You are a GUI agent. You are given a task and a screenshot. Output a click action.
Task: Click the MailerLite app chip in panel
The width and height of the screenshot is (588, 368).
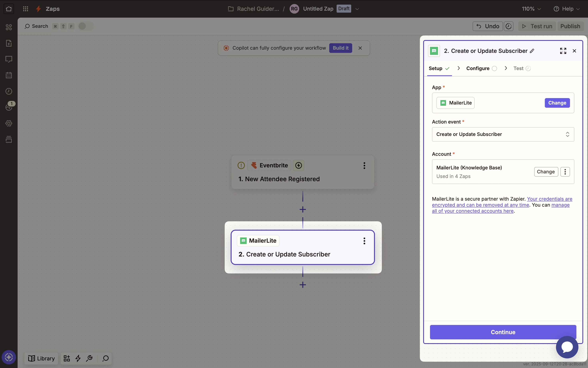click(x=455, y=103)
